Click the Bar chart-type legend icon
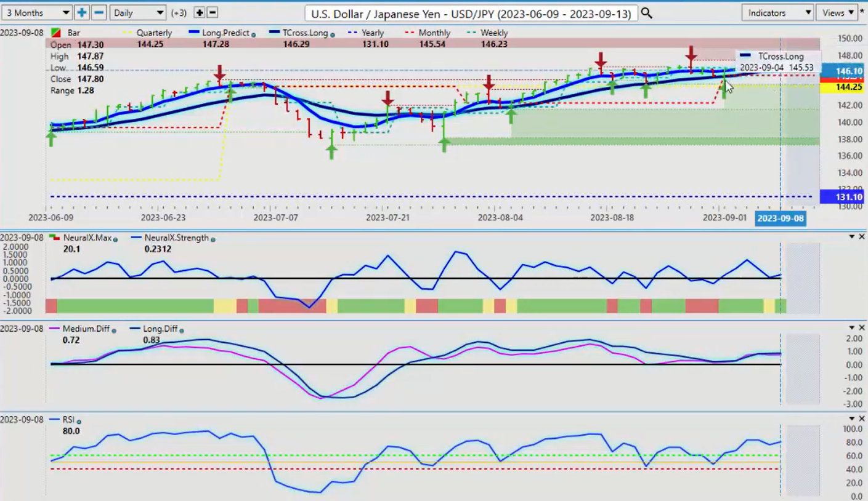 coord(55,32)
